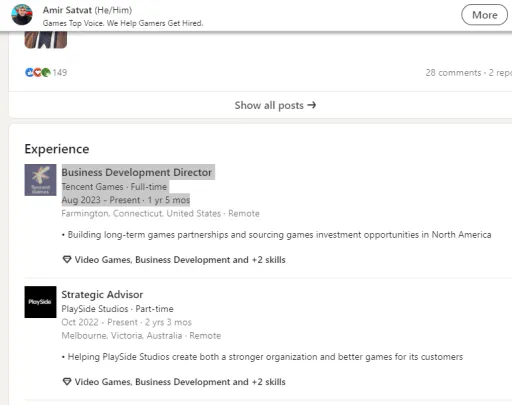512x405 pixels.
Task: Click 'Tencent Games · Full-time' text
Action: 114,187
